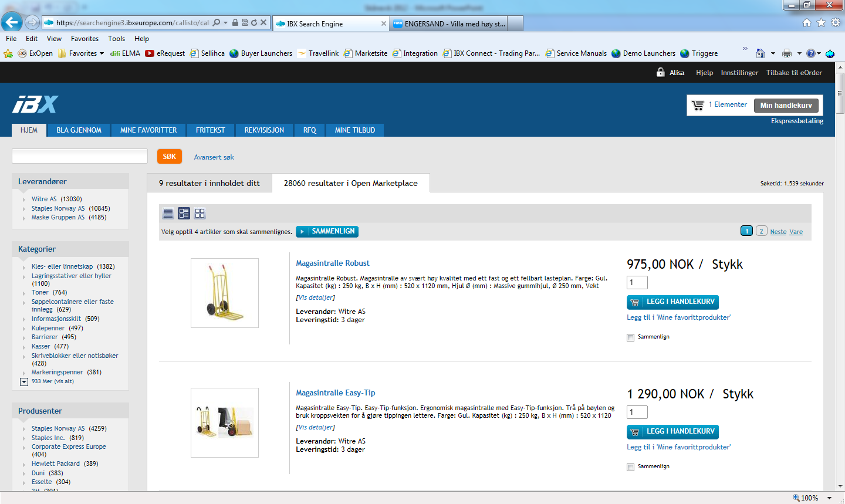The height and width of the screenshot is (504, 845).
Task: Show details for Magasintralle Robust
Action: pos(316,298)
